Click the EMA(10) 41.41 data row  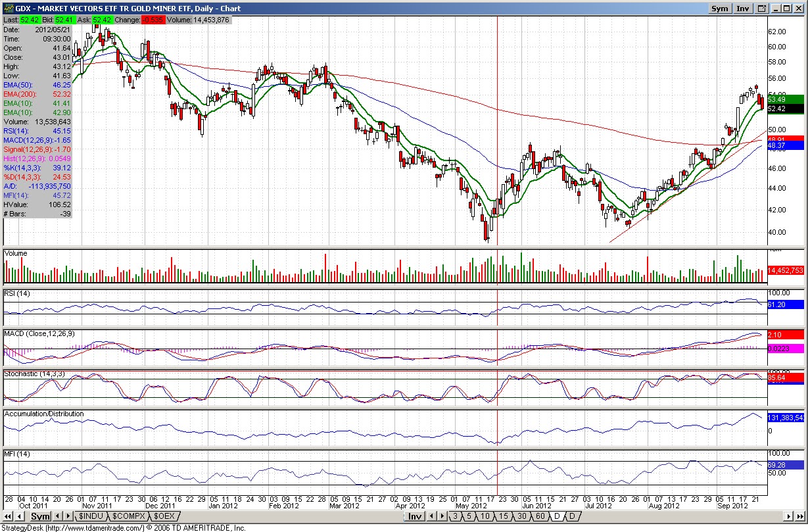tap(37, 103)
